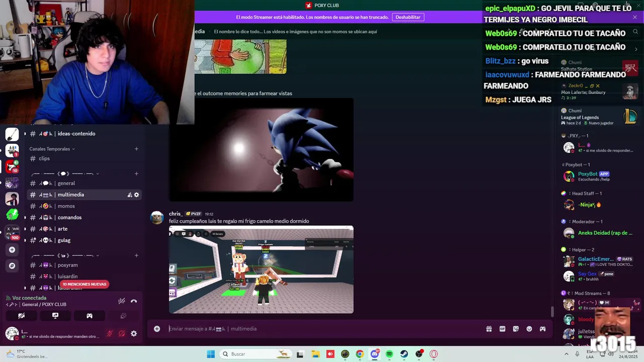The width and height of the screenshot is (644, 362).
Task: Open Google Chrome from taskbar
Action: click(360, 354)
